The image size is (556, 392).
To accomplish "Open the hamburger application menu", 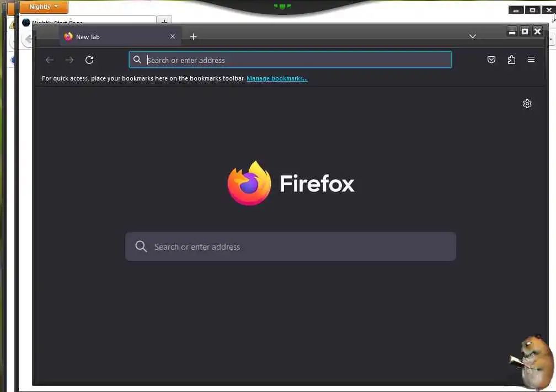I will pyautogui.click(x=531, y=60).
